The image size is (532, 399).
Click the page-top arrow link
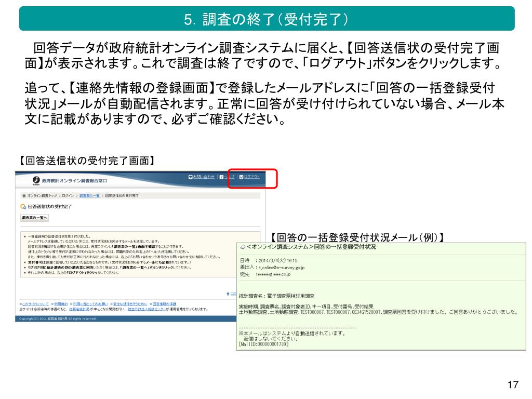pos(231,294)
